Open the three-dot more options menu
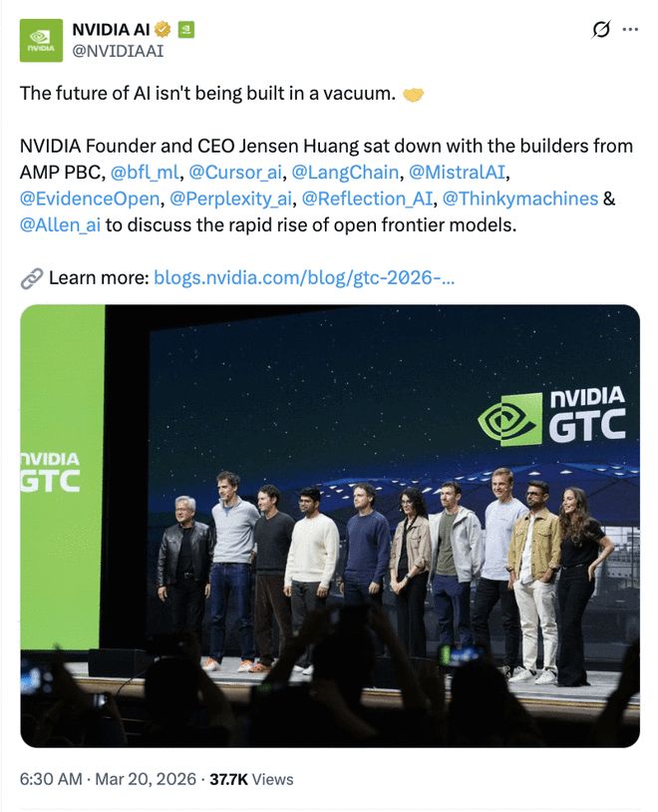This screenshot has height=812, width=658. [630, 30]
